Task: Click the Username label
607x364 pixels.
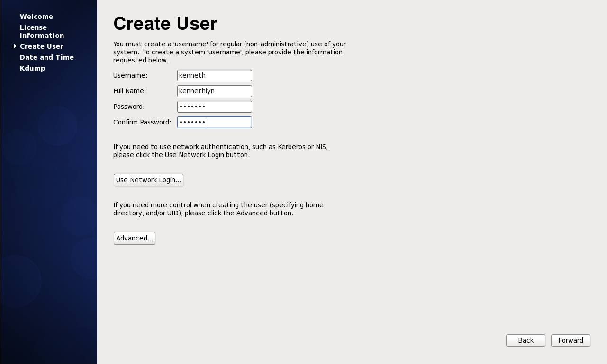Action: 130,75
